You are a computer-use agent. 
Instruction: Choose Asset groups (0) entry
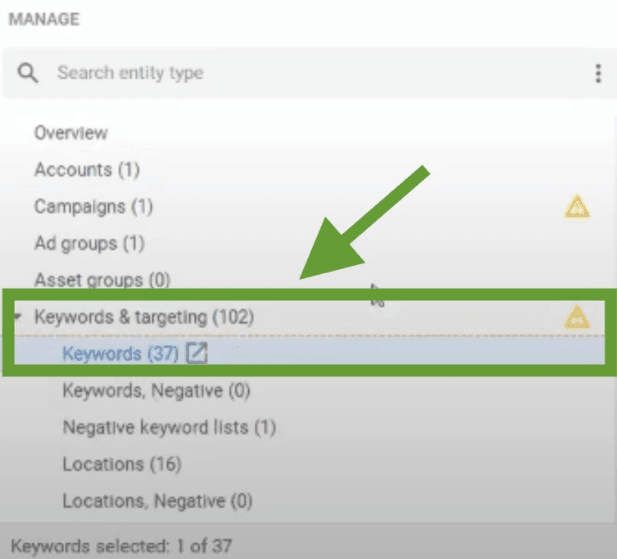click(x=102, y=280)
